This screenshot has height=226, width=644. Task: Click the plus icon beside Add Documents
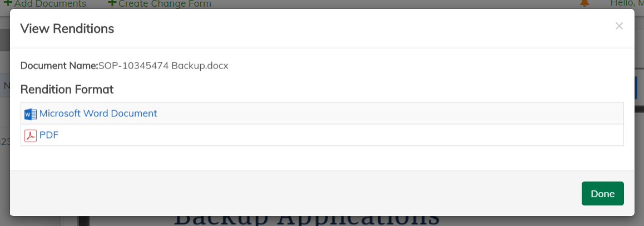(x=7, y=3)
